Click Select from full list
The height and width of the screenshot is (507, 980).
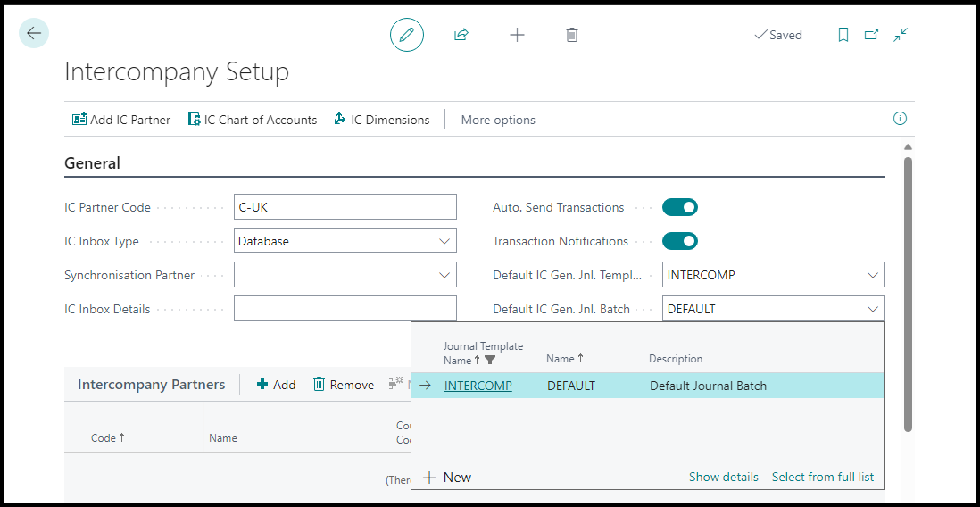[823, 477]
